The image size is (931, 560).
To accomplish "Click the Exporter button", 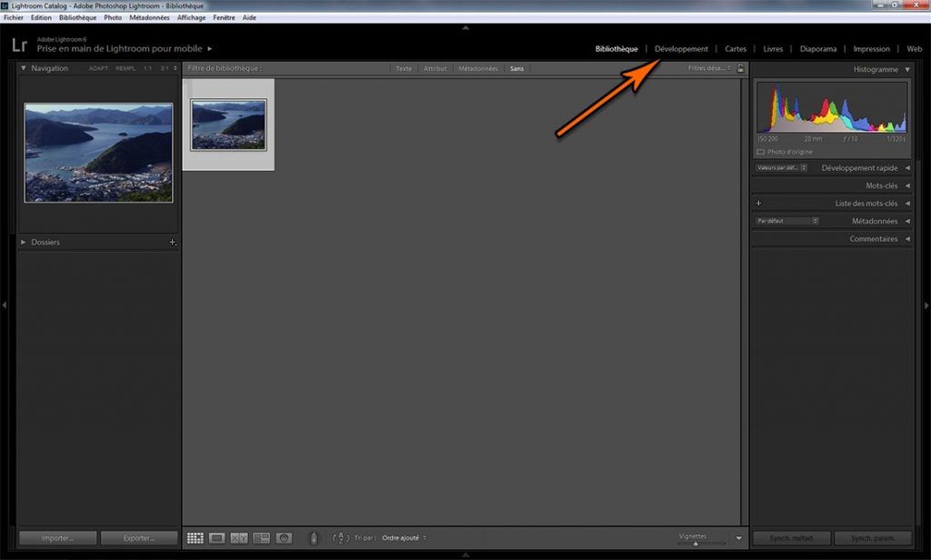I will 139,538.
